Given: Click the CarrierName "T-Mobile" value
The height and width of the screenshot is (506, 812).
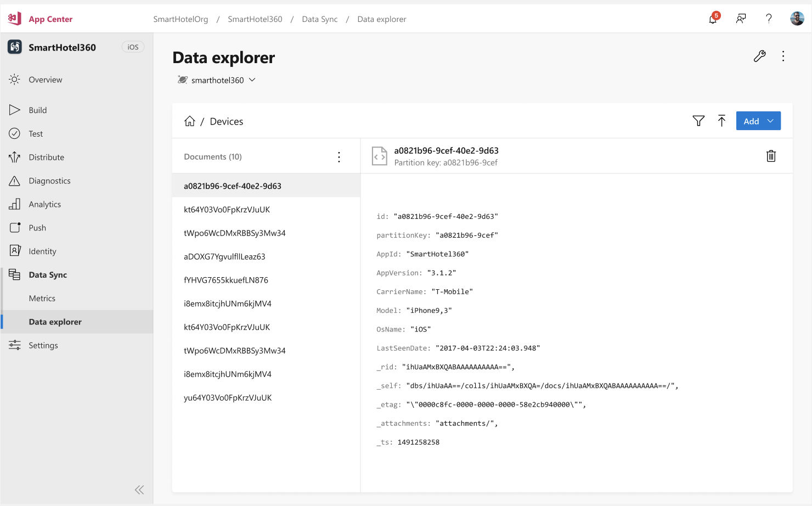Looking at the screenshot, I should pyautogui.click(x=452, y=292).
